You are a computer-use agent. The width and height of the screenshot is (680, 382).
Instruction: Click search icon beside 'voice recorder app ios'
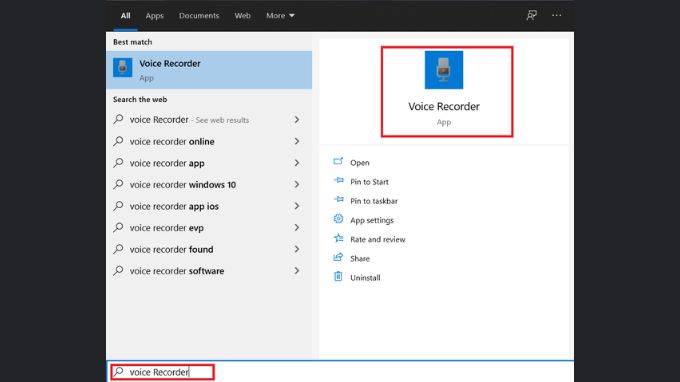pos(118,206)
